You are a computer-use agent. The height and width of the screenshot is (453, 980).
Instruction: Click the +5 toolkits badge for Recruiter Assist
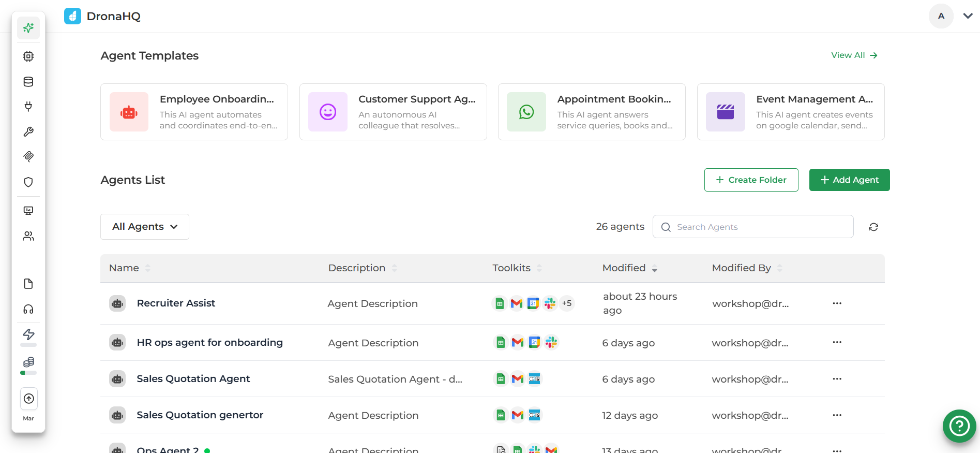567,303
